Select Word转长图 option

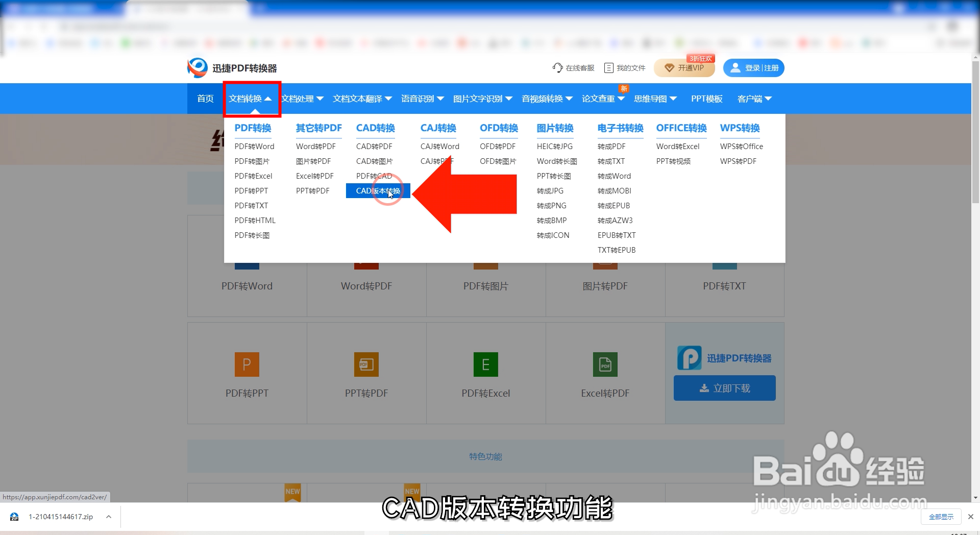557,161
